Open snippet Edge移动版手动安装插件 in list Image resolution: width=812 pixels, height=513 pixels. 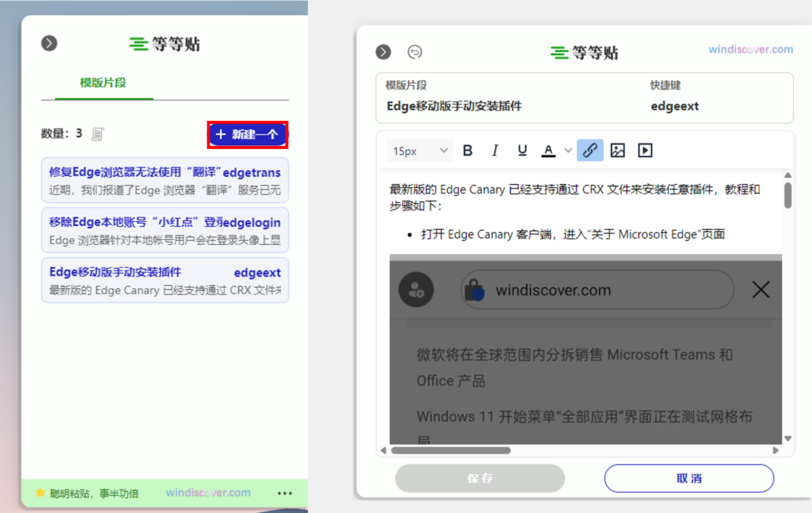point(165,280)
